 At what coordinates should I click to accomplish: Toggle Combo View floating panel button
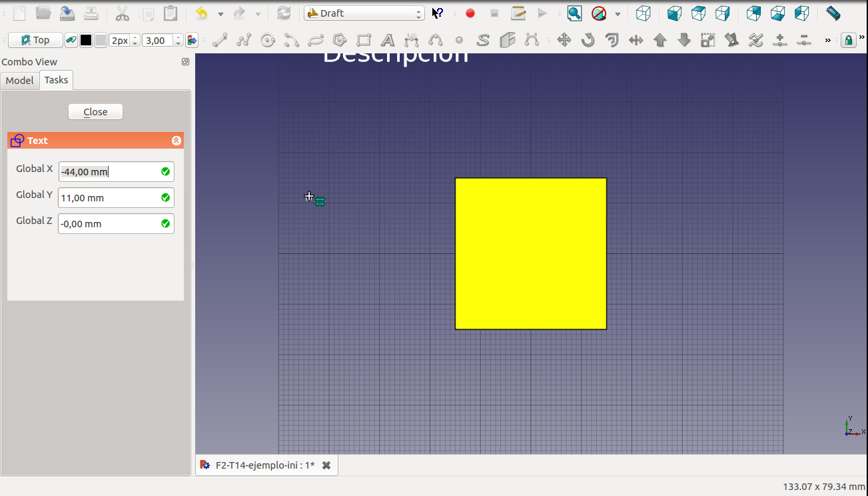[185, 62]
